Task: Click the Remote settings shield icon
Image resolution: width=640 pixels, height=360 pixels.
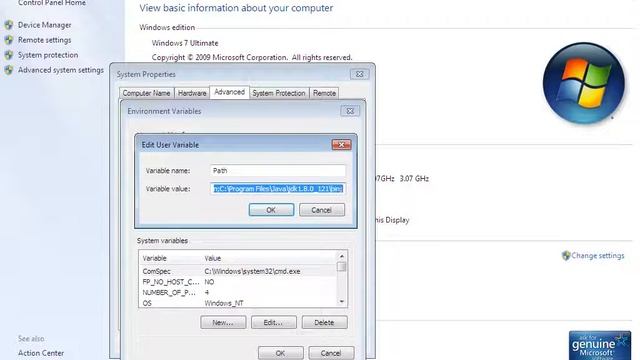Action: tap(9, 40)
